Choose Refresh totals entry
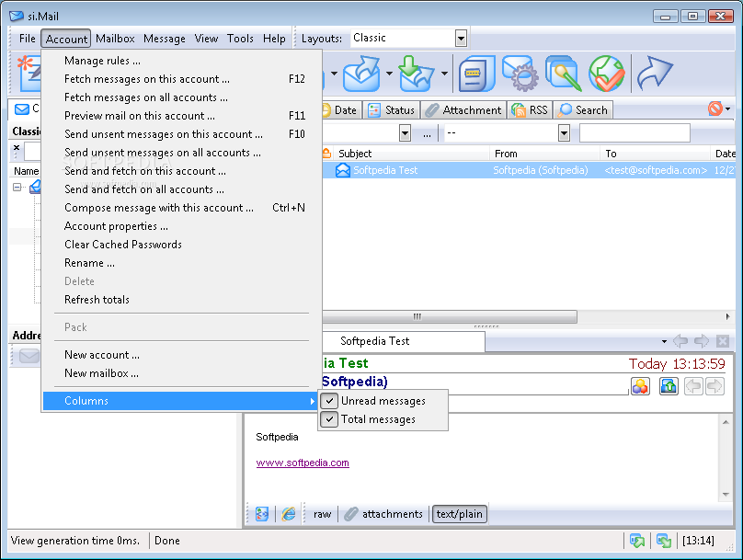The image size is (743, 560). [182, 300]
